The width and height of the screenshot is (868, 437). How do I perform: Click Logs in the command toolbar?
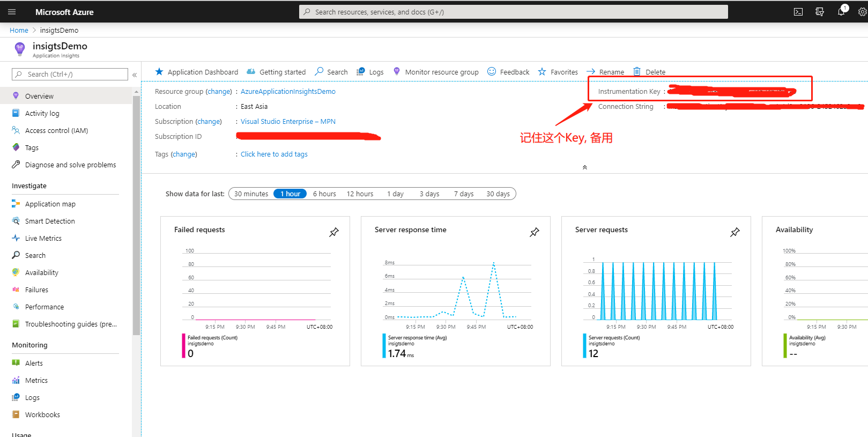(x=370, y=72)
